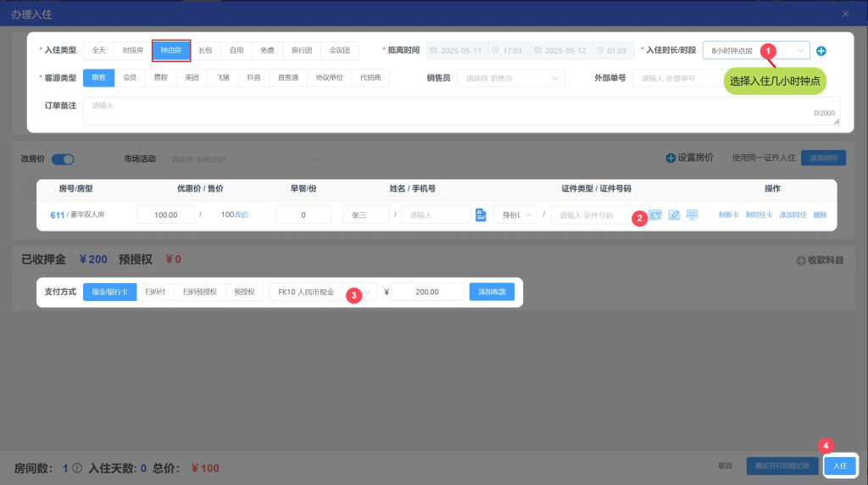868x485 pixels.
Task: Click the 收款科目 plus icon
Action: pos(800,261)
